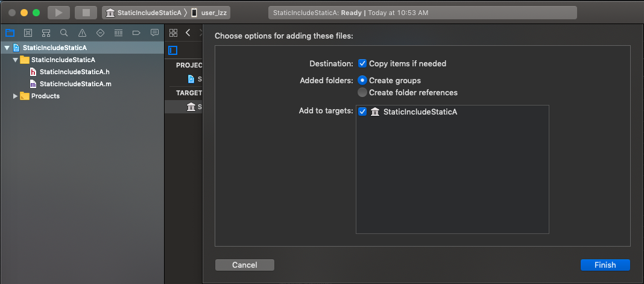Go back with the editor back chevron

[188, 33]
